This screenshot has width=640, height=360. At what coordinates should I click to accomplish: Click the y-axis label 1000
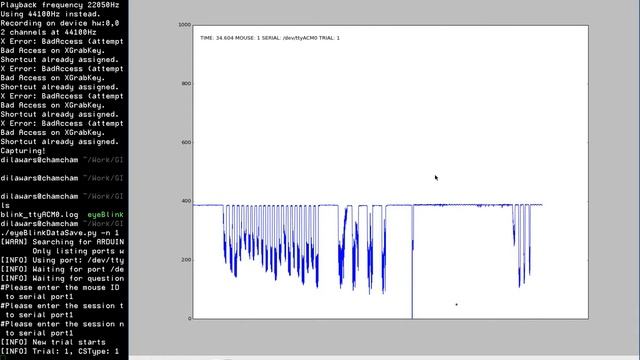pyautogui.click(x=184, y=25)
